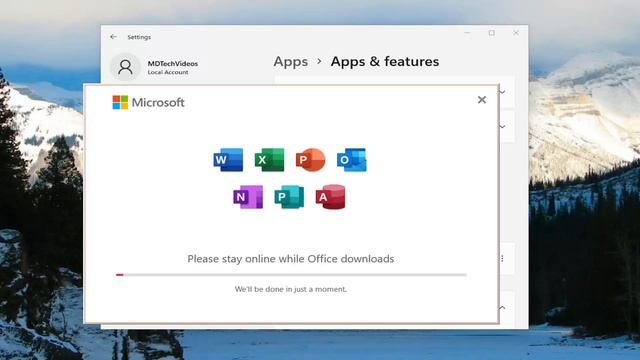Screen dimensions: 640x360
Task: Click the Outlook icon in the Office installer
Action: coord(351,160)
